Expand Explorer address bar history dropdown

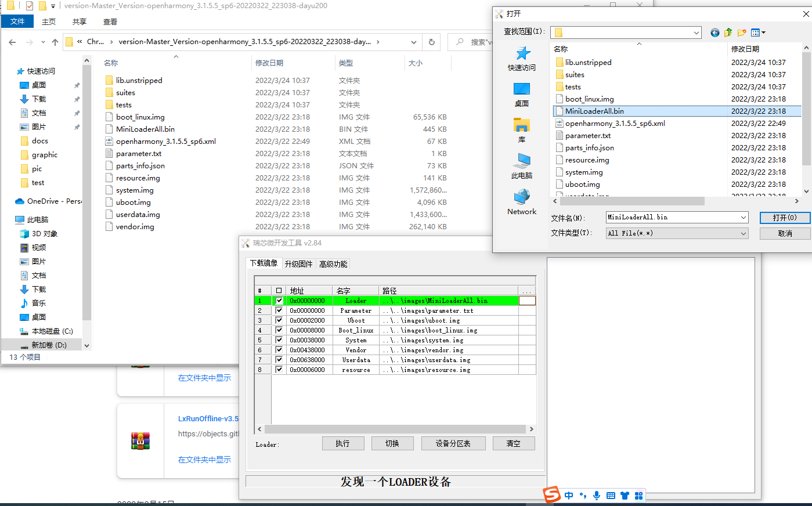tap(413, 42)
